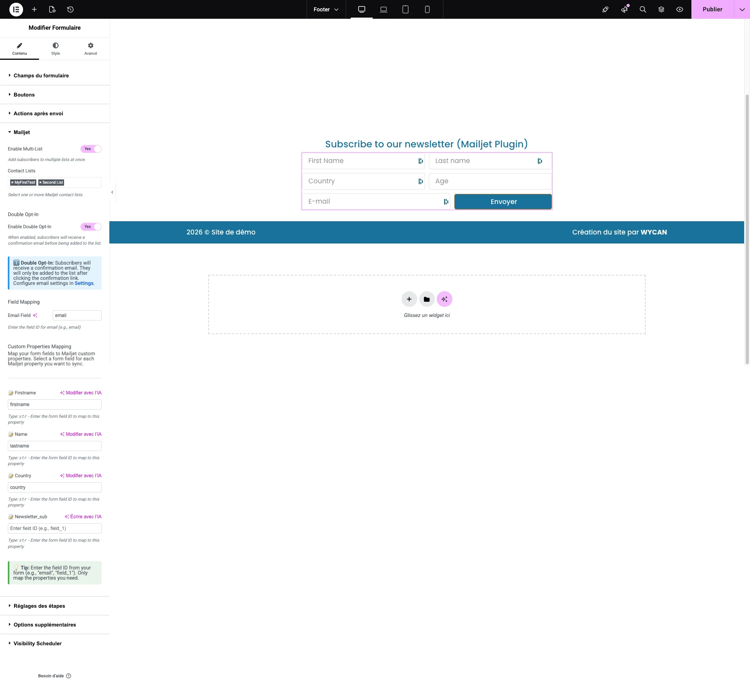Viewport: 750px width, 700px height.
Task: Open revision history icon
Action: tap(70, 9)
